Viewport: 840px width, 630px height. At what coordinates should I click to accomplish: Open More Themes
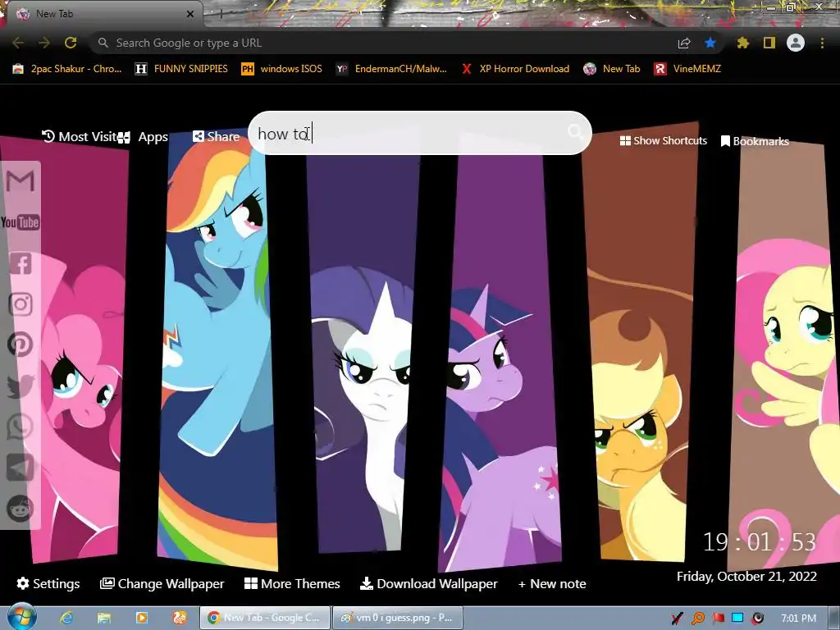pos(292,583)
